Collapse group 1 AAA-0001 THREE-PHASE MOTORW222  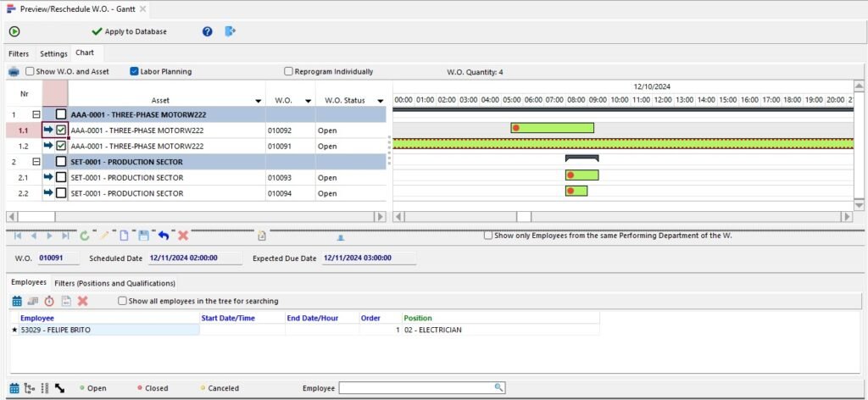click(36, 114)
